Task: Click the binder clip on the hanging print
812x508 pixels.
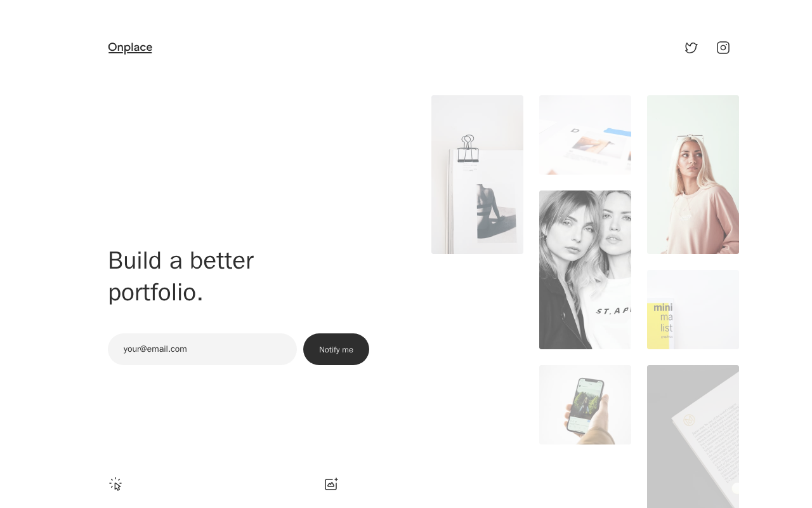Action: (x=468, y=149)
